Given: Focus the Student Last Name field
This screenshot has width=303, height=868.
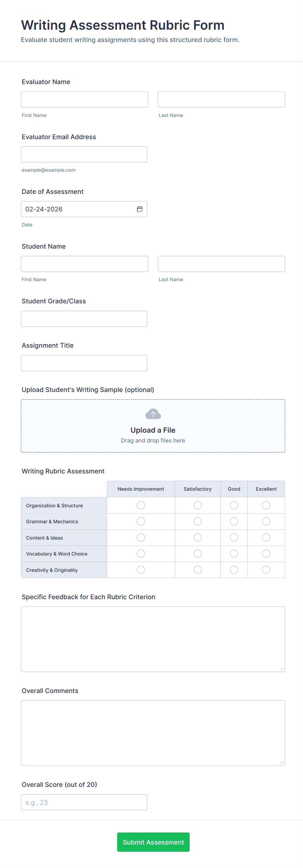Looking at the screenshot, I should (222, 264).
